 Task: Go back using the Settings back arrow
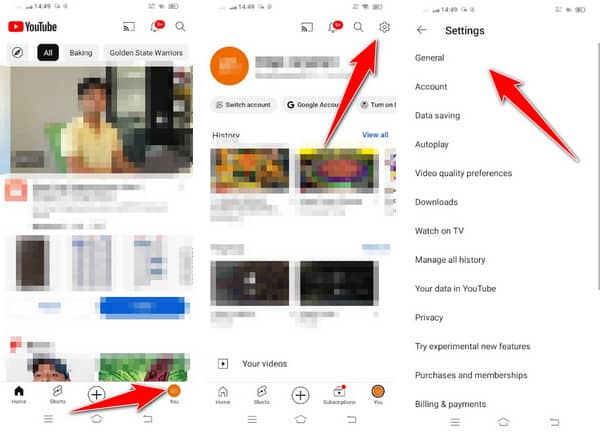click(422, 30)
